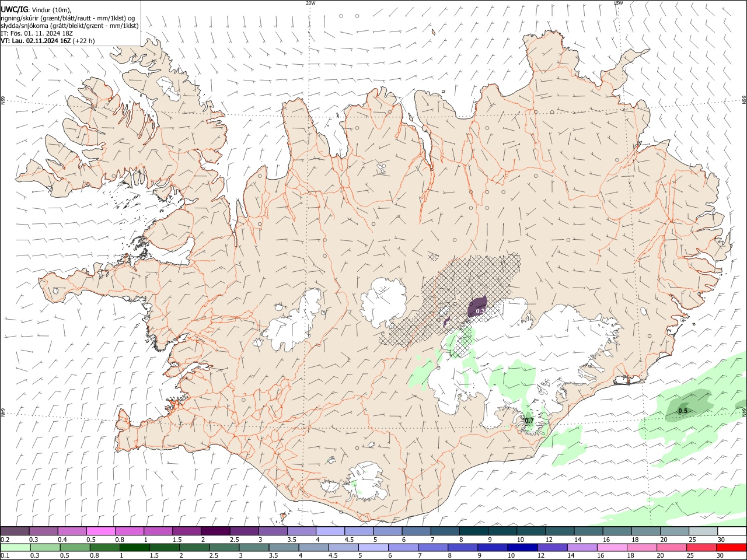Select the blue-violet 7 rain-scale swatch
Viewport: 747px width, 560px height.
(433, 547)
